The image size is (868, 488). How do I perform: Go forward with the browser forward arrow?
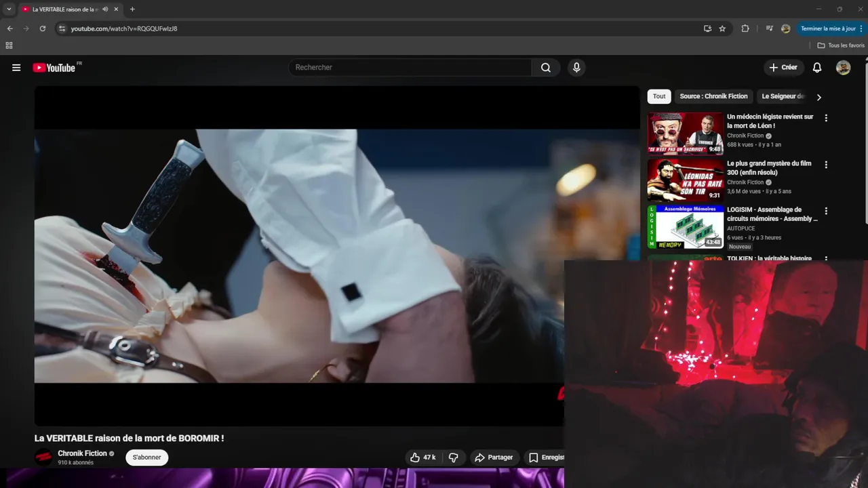click(x=26, y=28)
